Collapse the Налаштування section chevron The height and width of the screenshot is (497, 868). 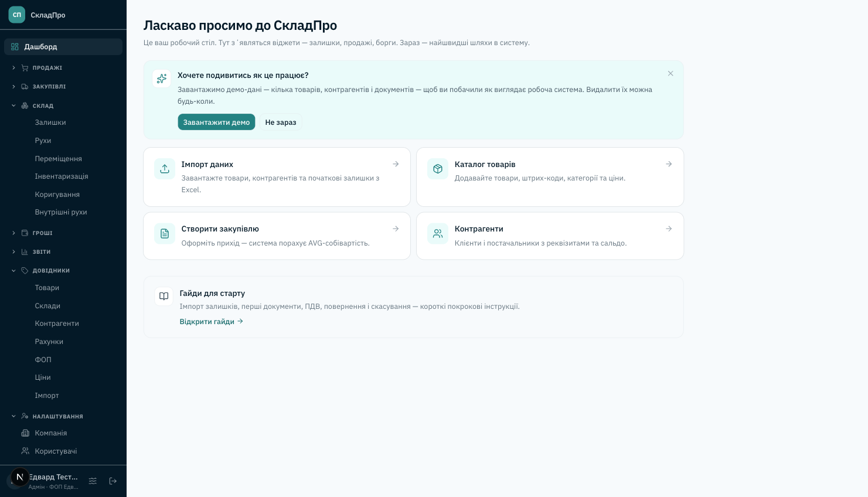[13, 417]
